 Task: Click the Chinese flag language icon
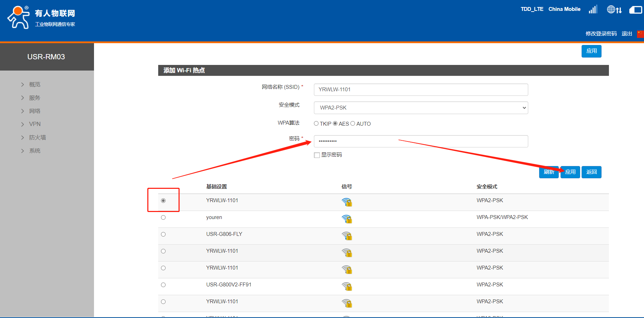pyautogui.click(x=640, y=34)
